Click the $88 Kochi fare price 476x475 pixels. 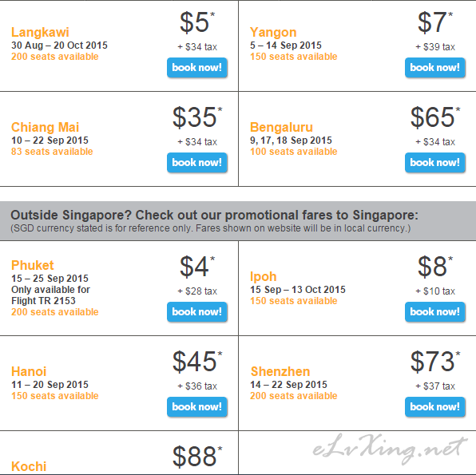tap(197, 457)
